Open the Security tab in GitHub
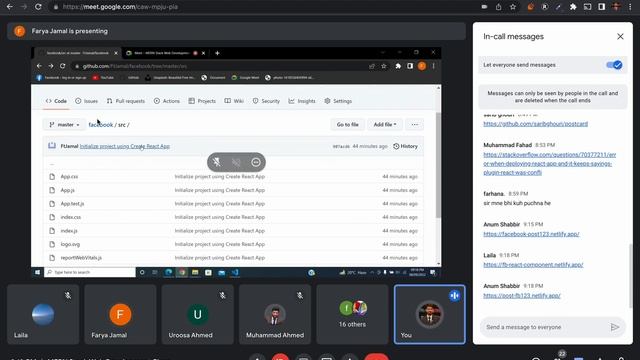Image resolution: width=640 pixels, height=360 pixels. click(x=266, y=101)
